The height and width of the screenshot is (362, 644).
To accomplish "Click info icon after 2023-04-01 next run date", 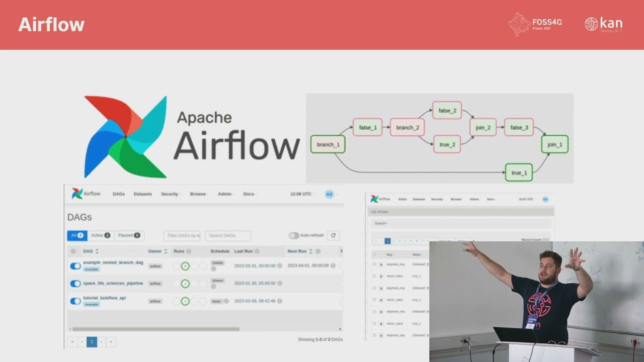I will coord(333,265).
